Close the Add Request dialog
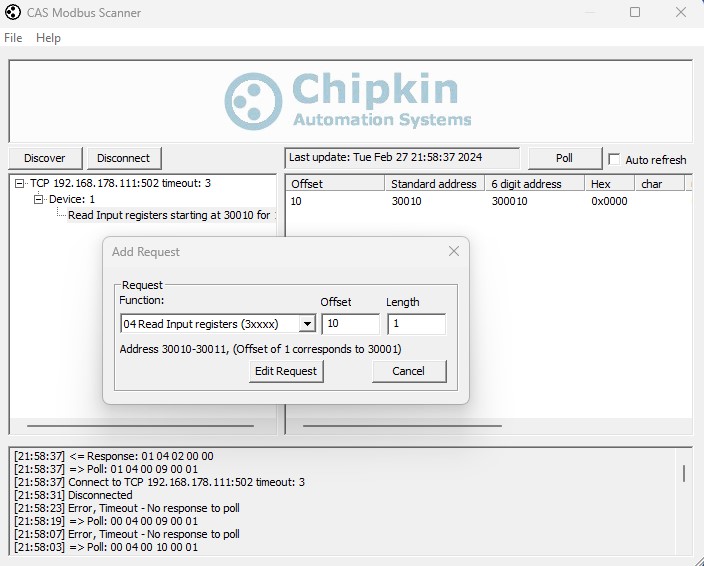 454,251
